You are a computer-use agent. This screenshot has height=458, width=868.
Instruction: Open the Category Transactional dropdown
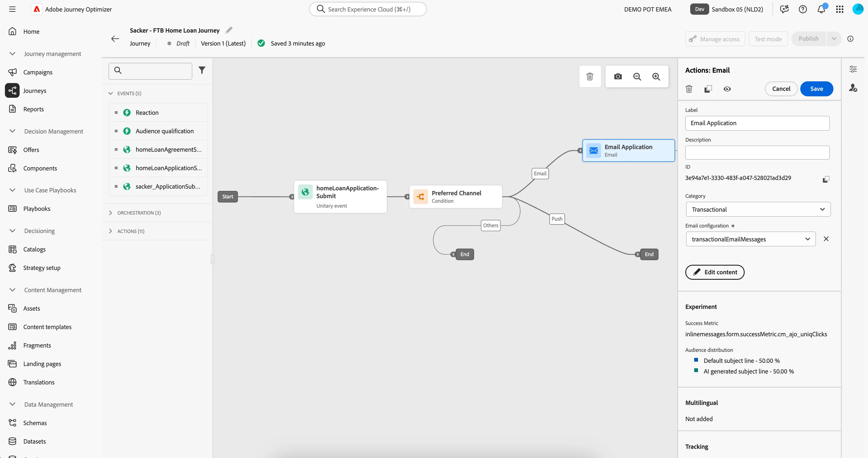[758, 209]
